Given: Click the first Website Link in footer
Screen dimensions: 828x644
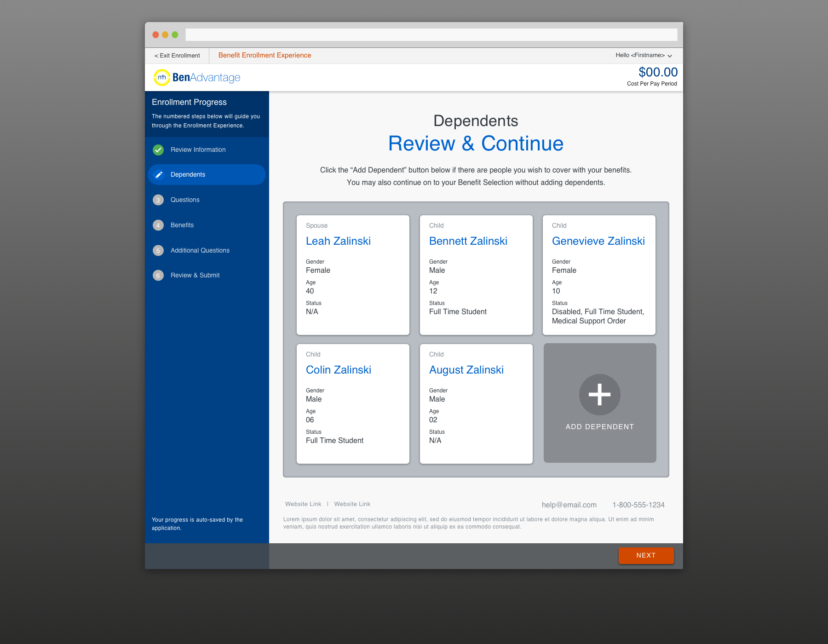Looking at the screenshot, I should (303, 504).
